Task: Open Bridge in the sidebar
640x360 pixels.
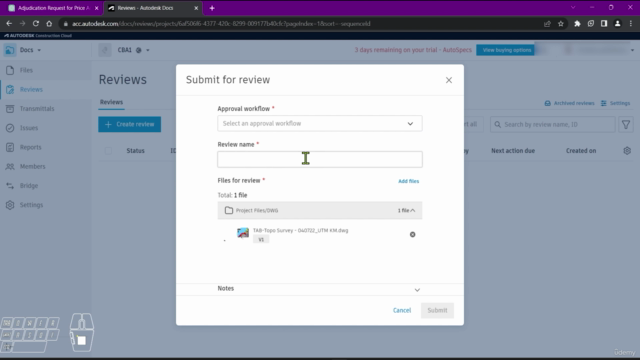Action: click(x=29, y=185)
